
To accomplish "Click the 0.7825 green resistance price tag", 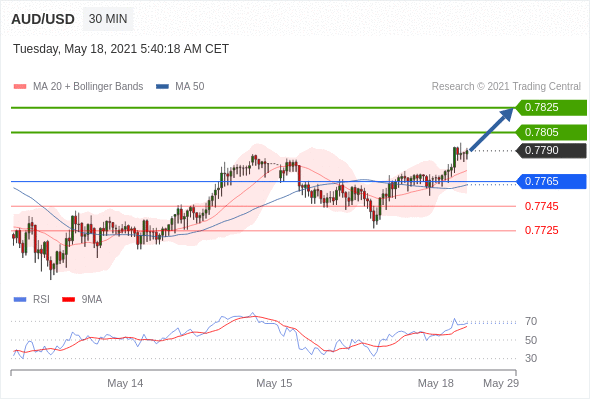I will pyautogui.click(x=551, y=108).
